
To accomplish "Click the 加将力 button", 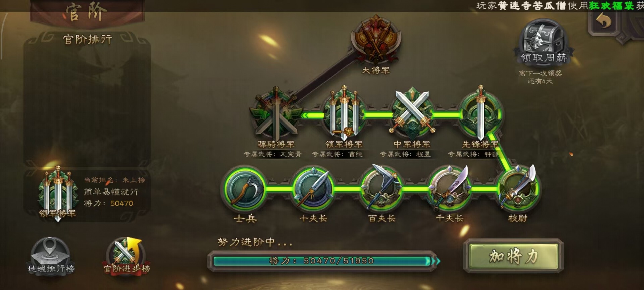I will pos(514,256).
